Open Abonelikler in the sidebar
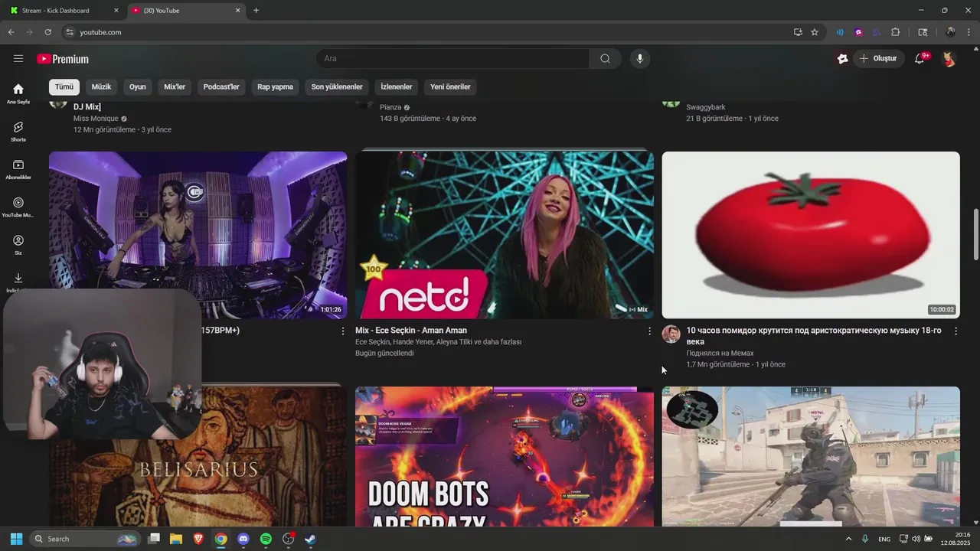980x551 pixels. [18, 169]
